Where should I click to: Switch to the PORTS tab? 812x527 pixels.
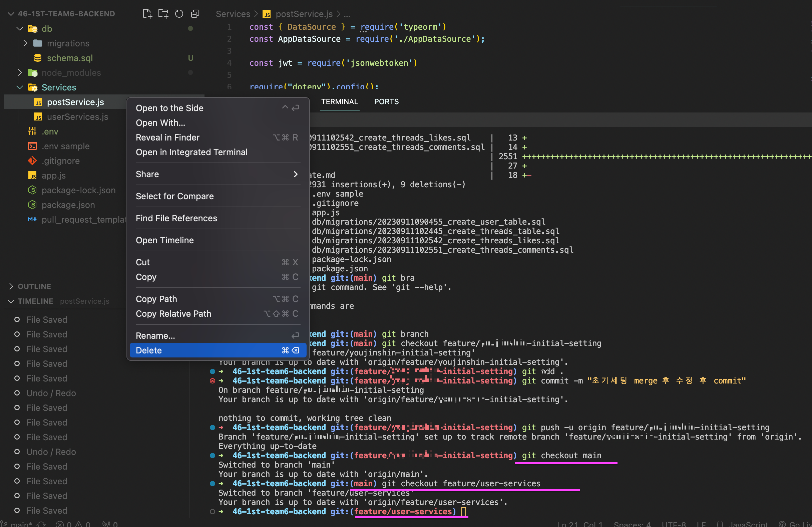[386, 102]
